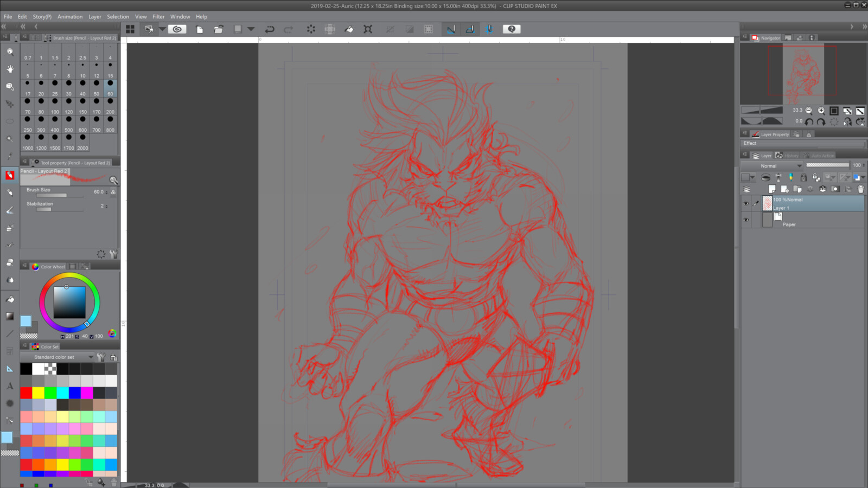Click the Fill toolbar icon

(349, 29)
